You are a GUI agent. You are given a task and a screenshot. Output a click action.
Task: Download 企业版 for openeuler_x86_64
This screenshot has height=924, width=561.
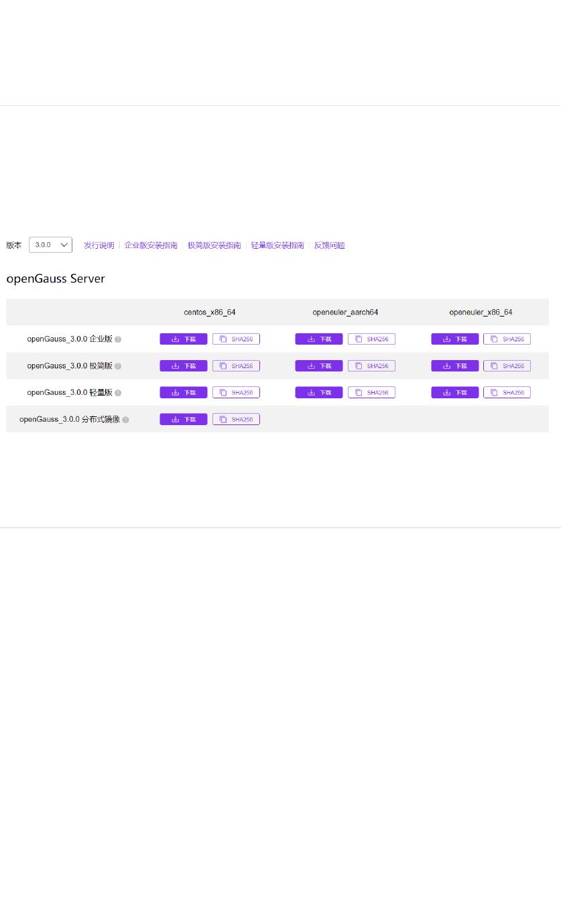click(x=455, y=339)
